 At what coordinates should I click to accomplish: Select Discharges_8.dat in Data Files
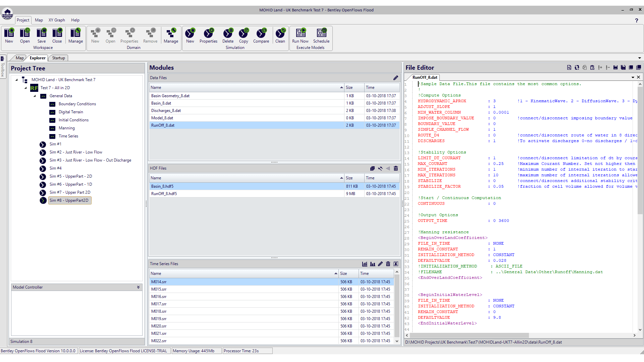pos(166,111)
